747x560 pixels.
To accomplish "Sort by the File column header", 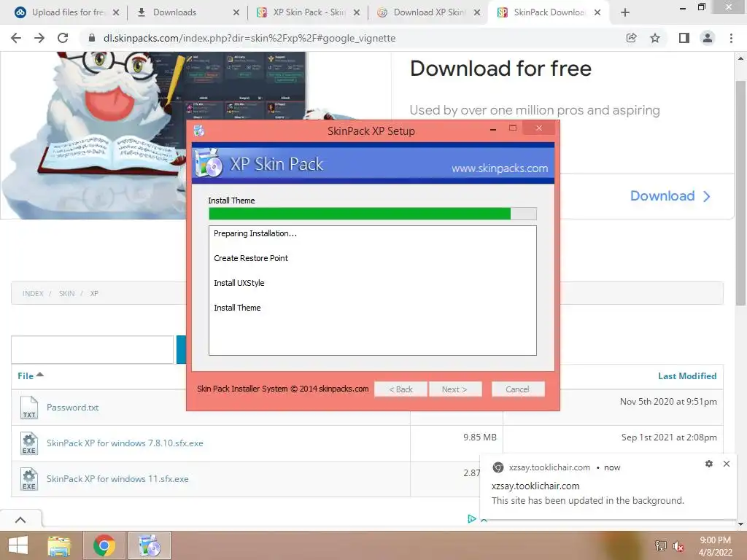I will point(30,376).
